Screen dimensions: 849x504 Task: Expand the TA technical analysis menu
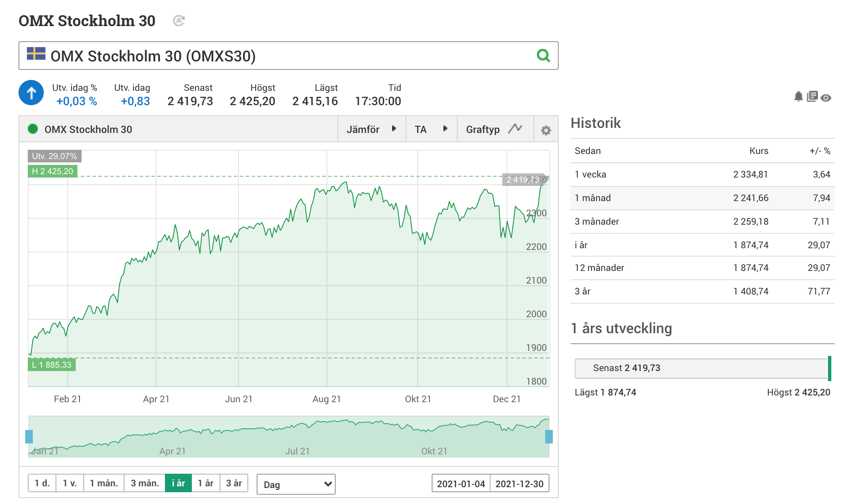click(x=432, y=129)
